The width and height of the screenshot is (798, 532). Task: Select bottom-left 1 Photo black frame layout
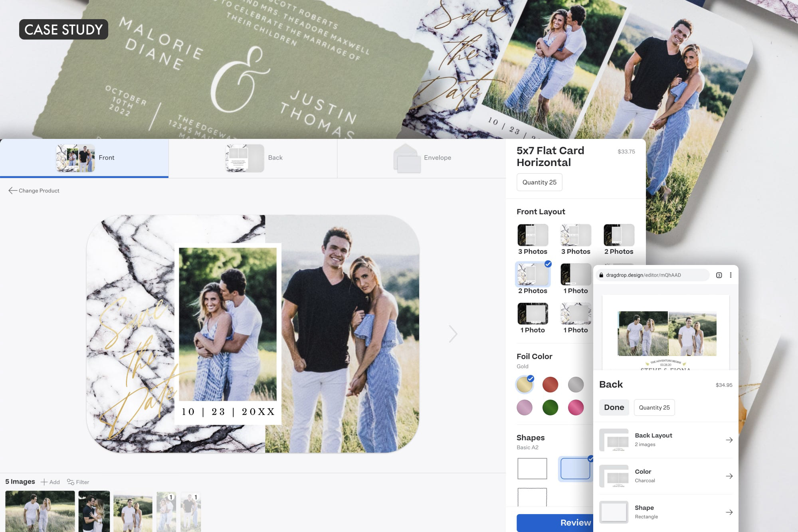[x=533, y=313]
